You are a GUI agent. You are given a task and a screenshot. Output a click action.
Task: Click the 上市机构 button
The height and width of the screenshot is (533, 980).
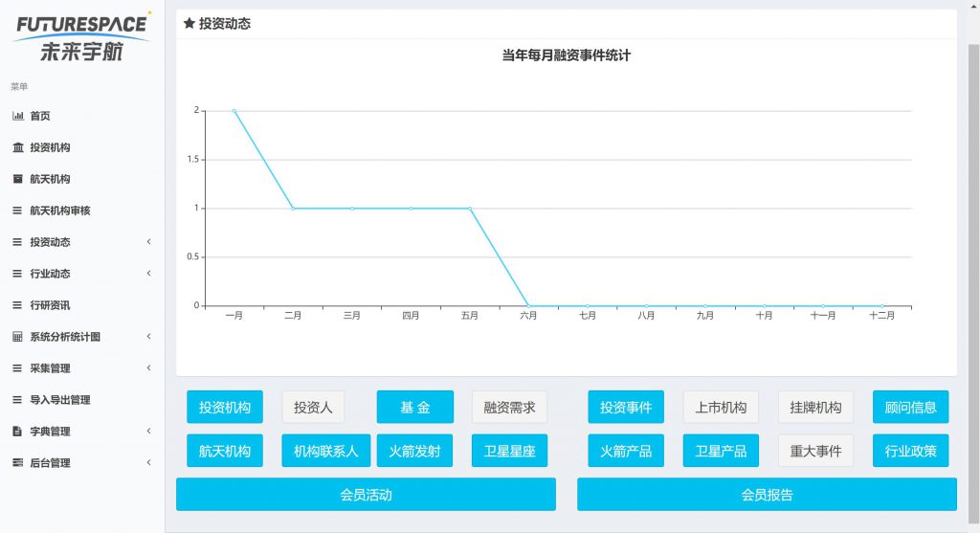click(721, 408)
